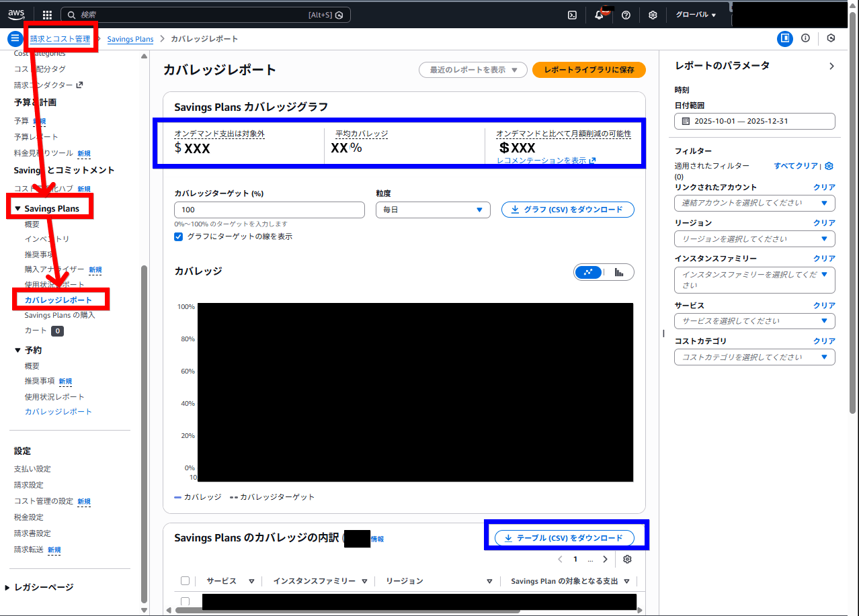
Task: Click the カバレッジターゲット input field
Action: click(x=269, y=210)
